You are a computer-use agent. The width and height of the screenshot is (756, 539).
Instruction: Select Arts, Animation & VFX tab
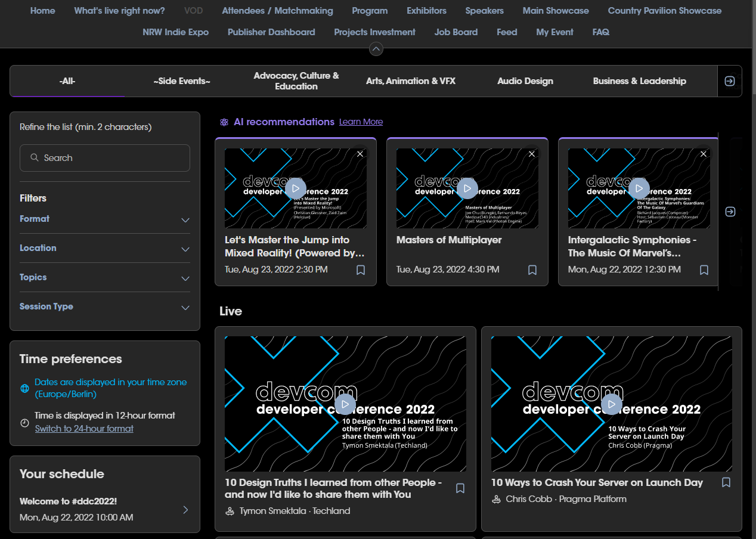(x=411, y=81)
